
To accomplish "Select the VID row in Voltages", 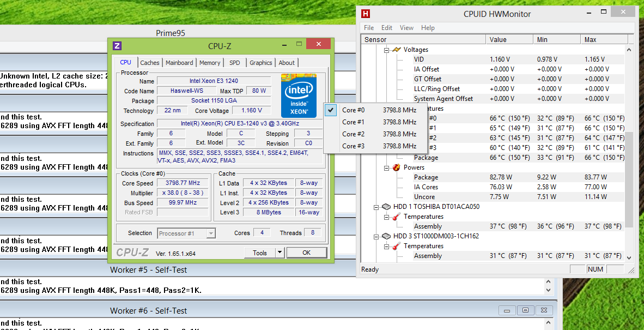I will (x=519, y=59).
